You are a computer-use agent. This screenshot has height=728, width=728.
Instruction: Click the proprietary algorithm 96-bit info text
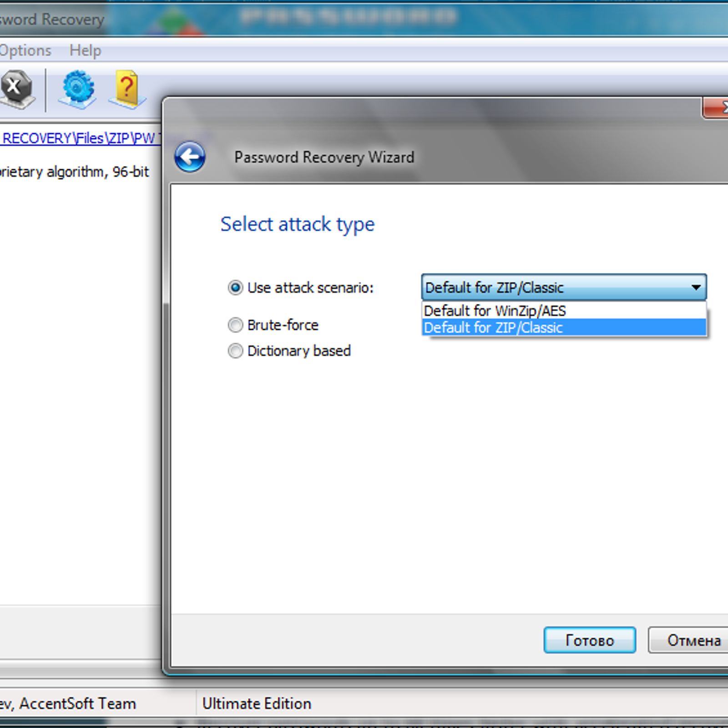75,172
